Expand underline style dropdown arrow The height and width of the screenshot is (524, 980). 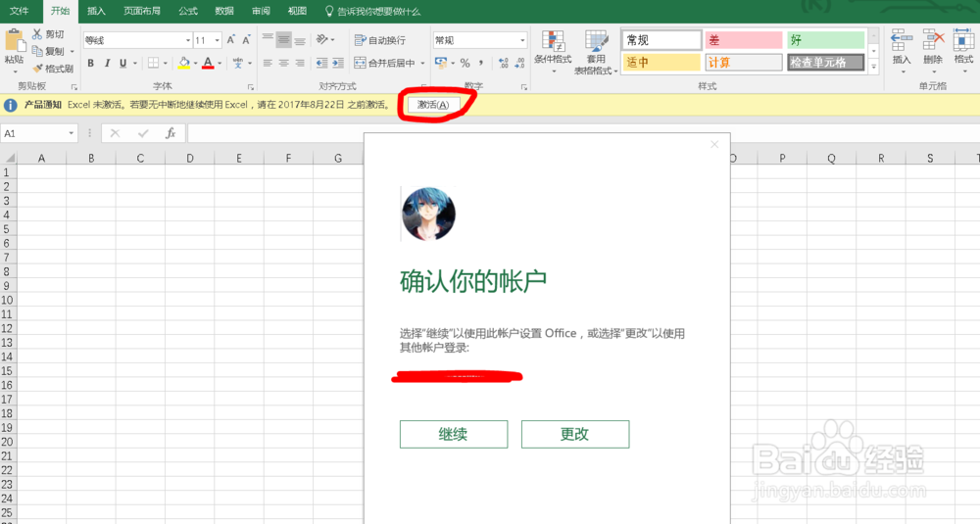[135, 63]
